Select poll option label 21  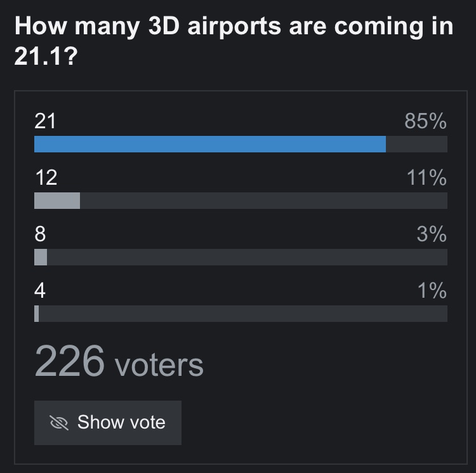pyautogui.click(x=45, y=121)
